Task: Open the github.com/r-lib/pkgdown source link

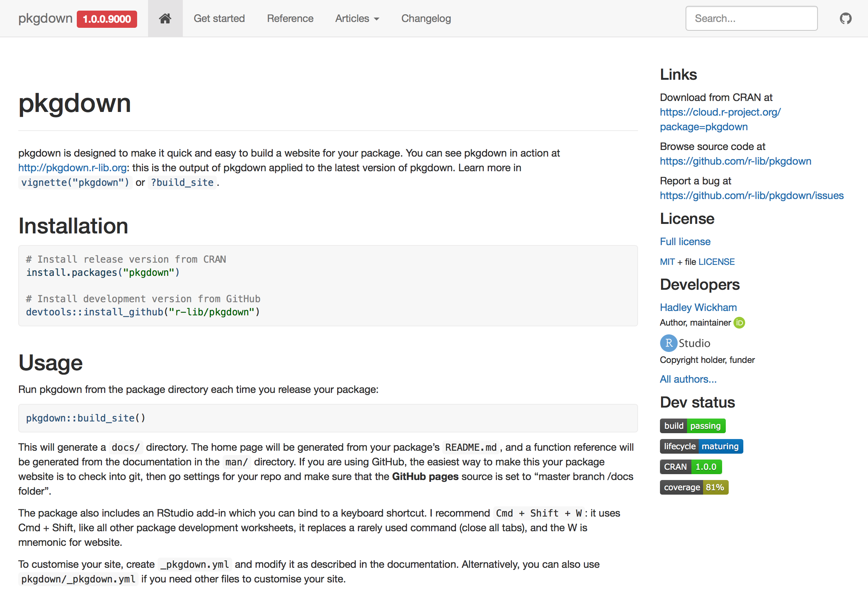Action: click(x=735, y=161)
